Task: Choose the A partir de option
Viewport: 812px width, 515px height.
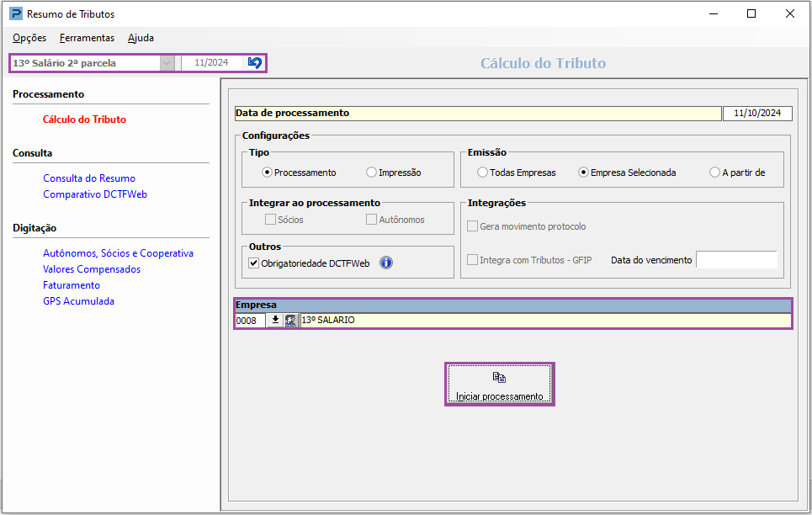Action: [715, 173]
